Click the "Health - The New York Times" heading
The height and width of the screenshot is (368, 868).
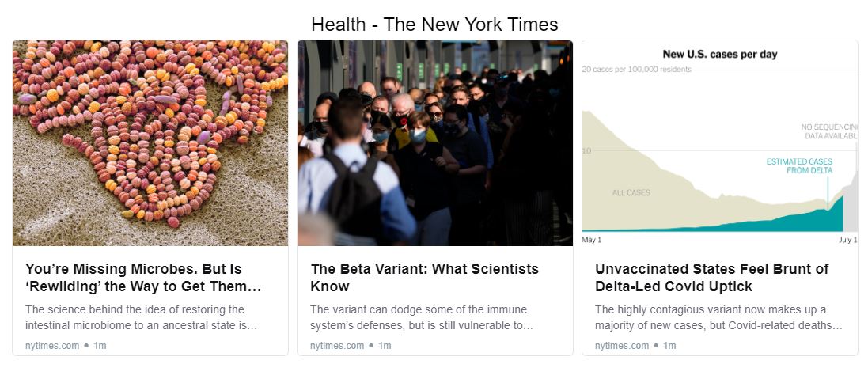tap(434, 24)
